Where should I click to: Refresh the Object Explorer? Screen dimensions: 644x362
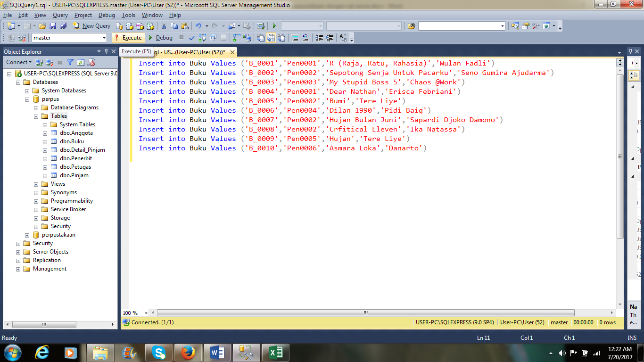(80, 62)
